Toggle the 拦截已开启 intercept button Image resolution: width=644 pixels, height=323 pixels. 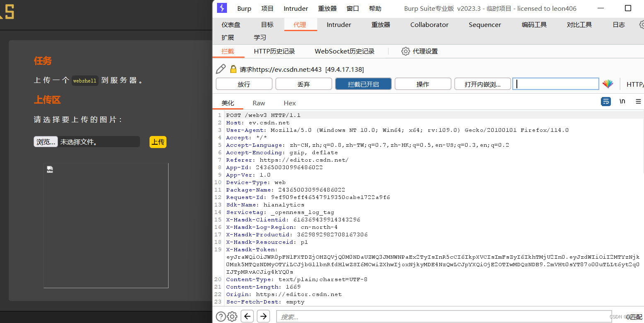363,84
